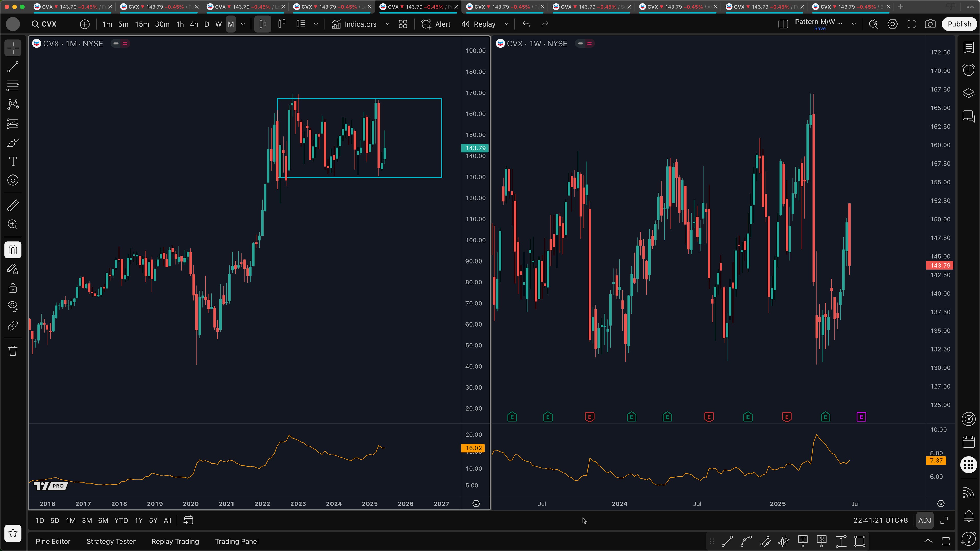The width and height of the screenshot is (980, 551).
Task: Open quick search lightning icon
Action: (874, 24)
